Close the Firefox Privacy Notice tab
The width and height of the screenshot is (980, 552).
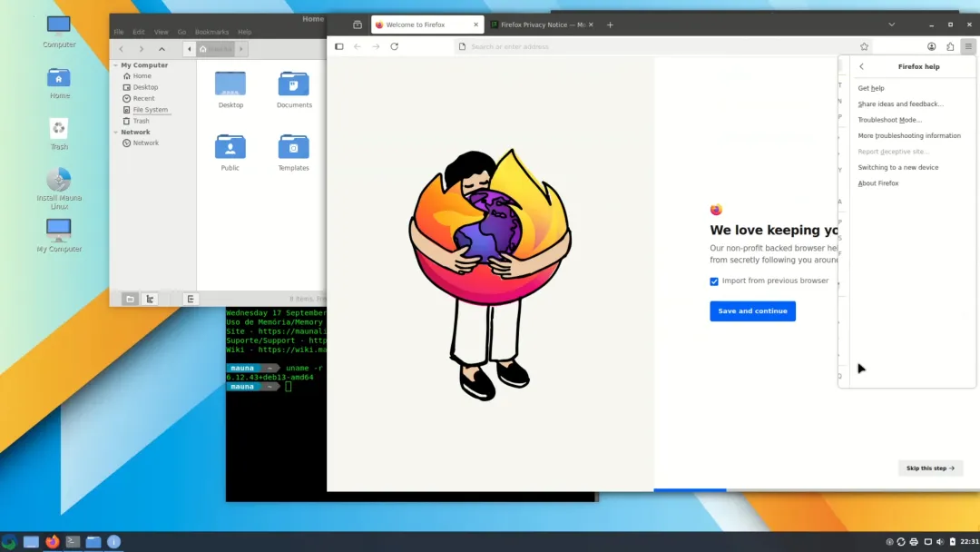click(591, 25)
